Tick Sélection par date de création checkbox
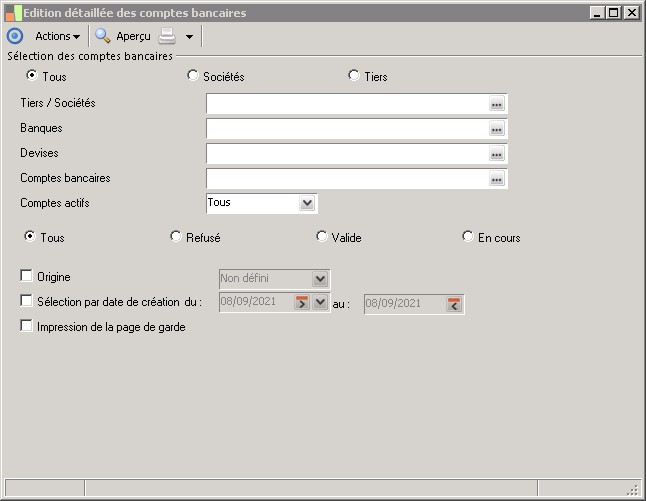Viewport: 646px width, 501px height. [27, 300]
